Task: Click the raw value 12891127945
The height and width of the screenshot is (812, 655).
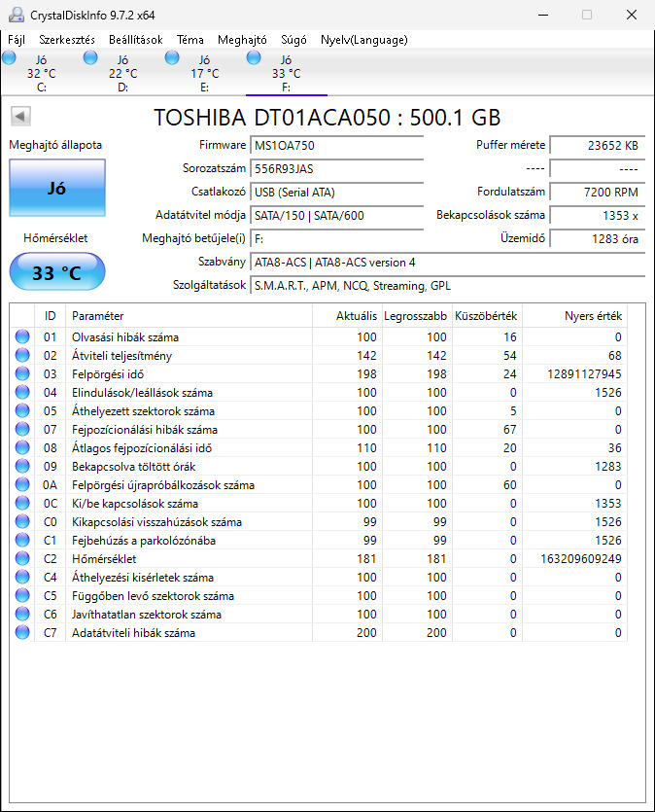Action: [x=584, y=373]
